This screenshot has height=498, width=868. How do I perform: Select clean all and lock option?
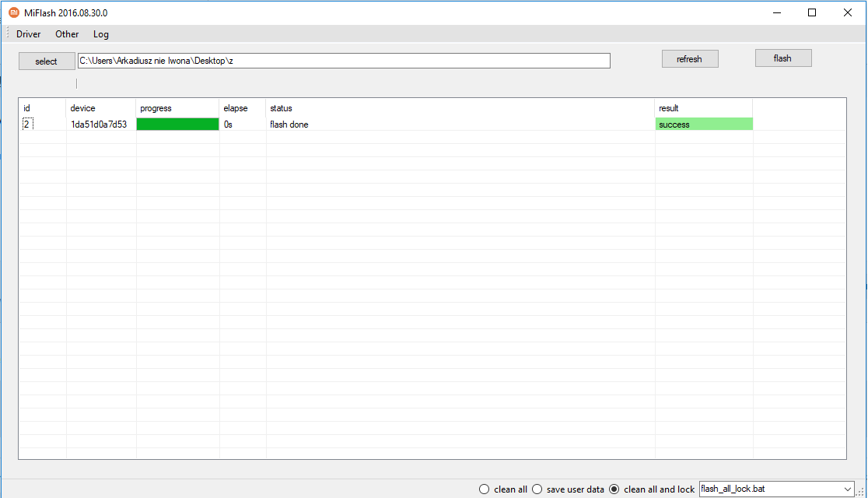tap(614, 489)
